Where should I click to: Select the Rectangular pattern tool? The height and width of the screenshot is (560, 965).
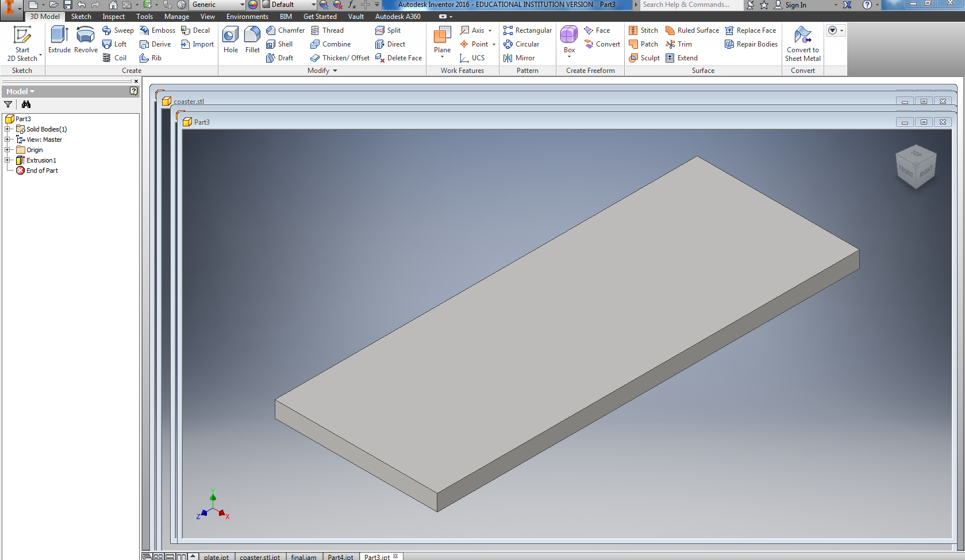tap(528, 30)
